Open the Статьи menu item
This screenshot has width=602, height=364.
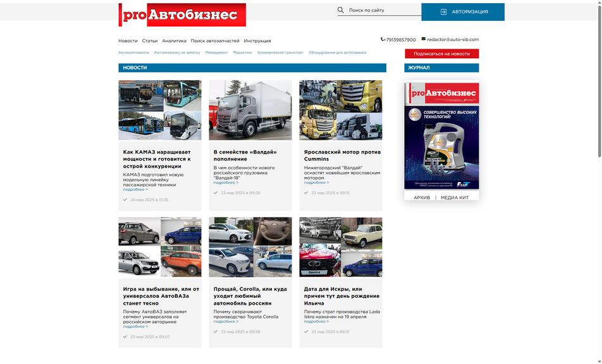[150, 40]
